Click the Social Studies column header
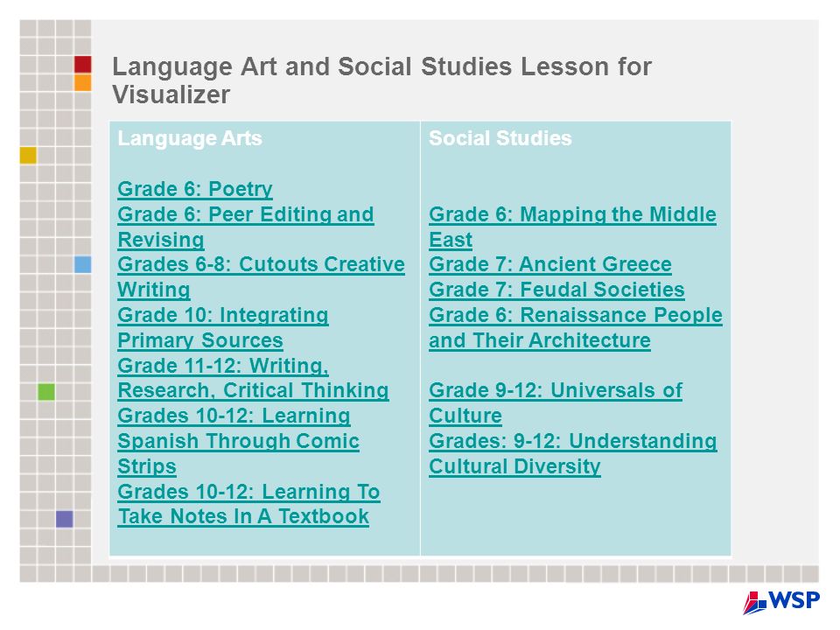The width and height of the screenshot is (840, 630). 500,138
